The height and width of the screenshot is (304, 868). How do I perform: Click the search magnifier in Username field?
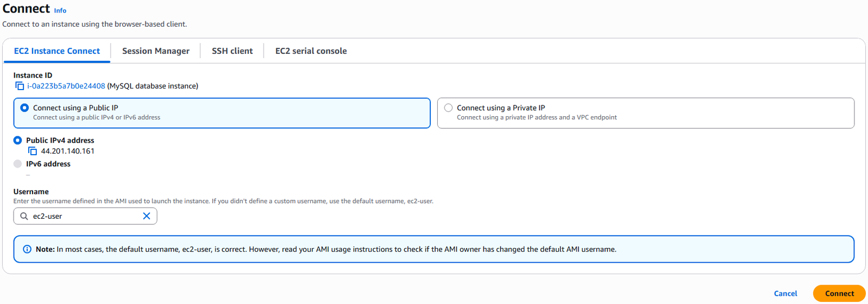[x=24, y=216]
